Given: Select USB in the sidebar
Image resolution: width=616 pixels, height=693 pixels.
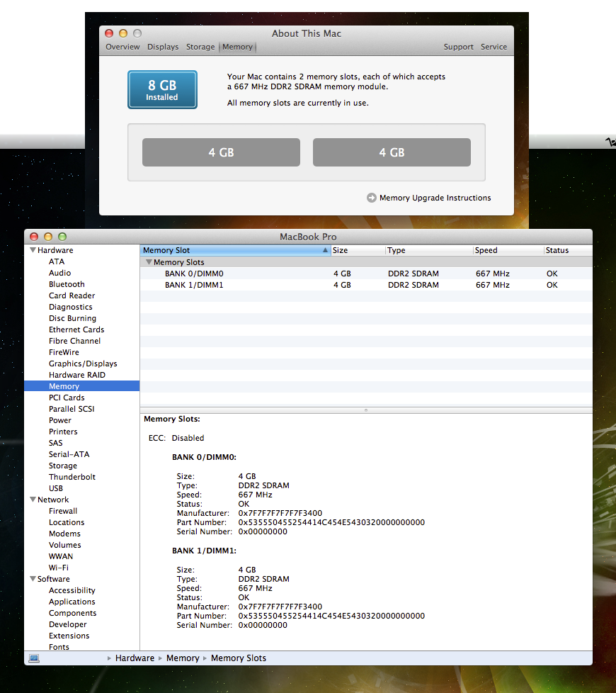Looking at the screenshot, I should pyautogui.click(x=56, y=488).
